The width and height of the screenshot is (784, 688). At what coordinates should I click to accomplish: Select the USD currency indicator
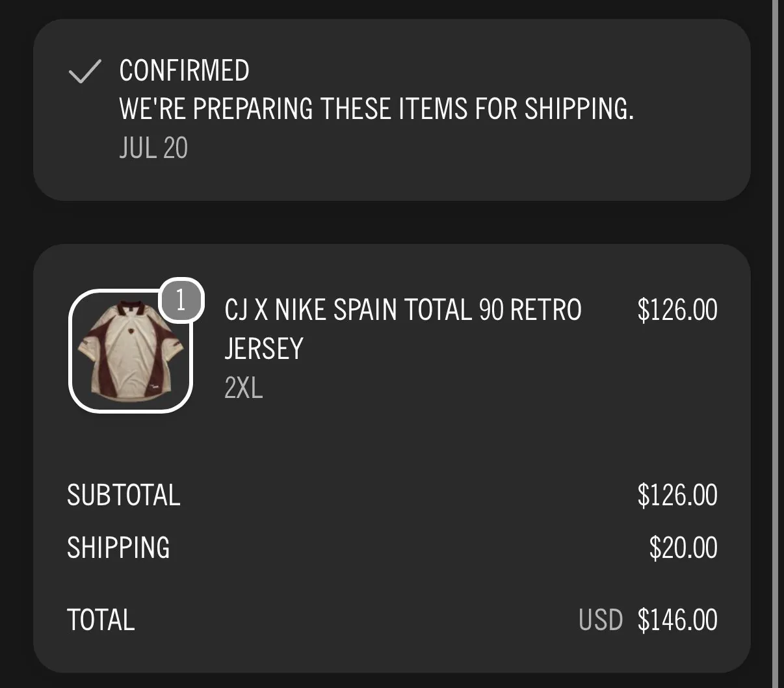coord(601,620)
